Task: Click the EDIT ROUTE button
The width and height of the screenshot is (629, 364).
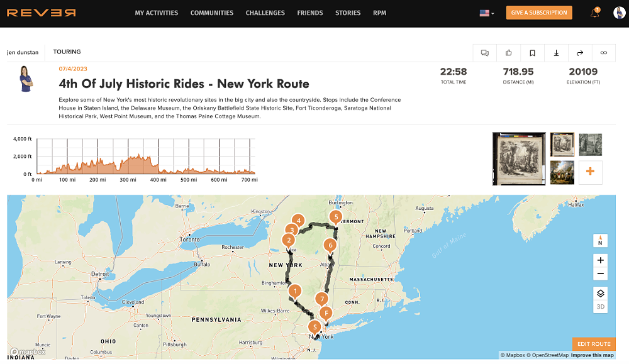Action: pos(594,344)
